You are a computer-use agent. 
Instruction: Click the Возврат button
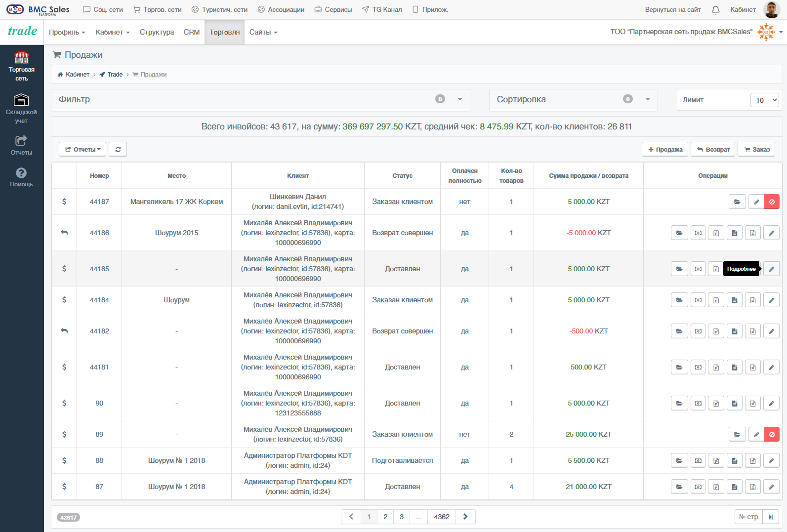(x=713, y=149)
